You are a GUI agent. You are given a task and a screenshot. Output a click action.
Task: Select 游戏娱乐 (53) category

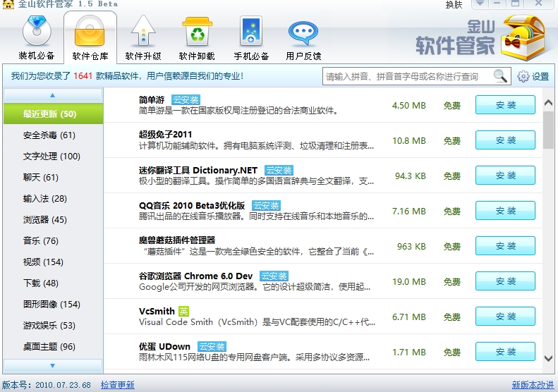point(53,326)
